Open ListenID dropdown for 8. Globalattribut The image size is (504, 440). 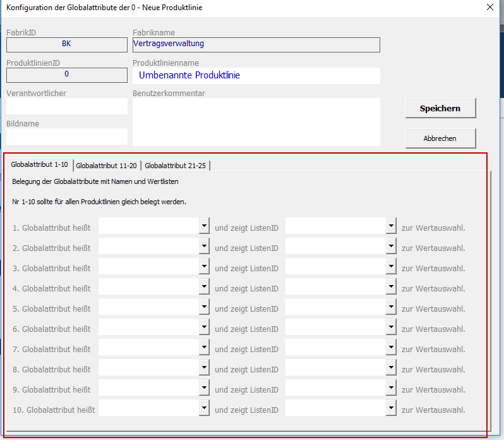click(391, 368)
